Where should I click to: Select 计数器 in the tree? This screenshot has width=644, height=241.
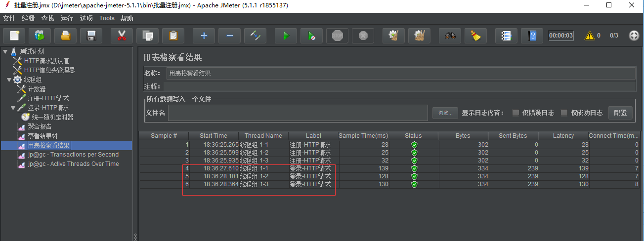pyautogui.click(x=37, y=89)
